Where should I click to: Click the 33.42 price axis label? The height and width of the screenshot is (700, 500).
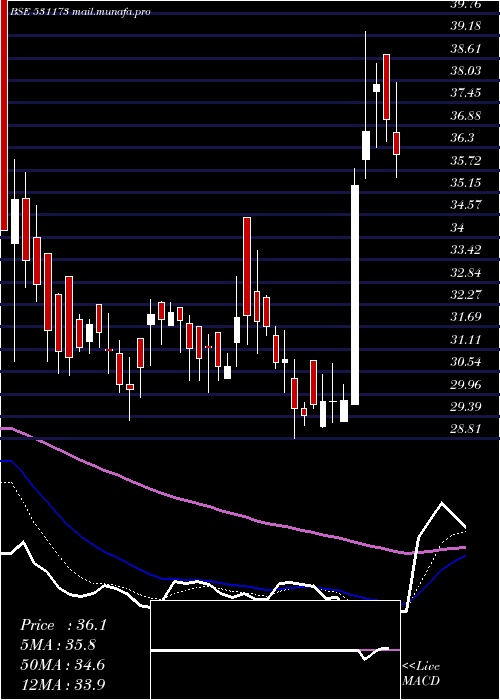466,250
